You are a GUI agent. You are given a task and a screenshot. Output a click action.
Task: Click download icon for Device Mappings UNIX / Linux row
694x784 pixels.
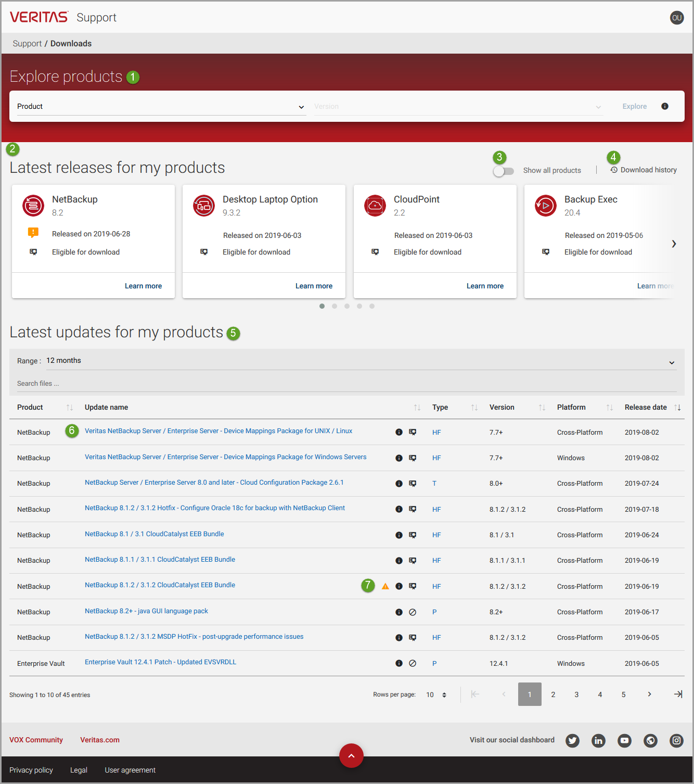coord(413,432)
